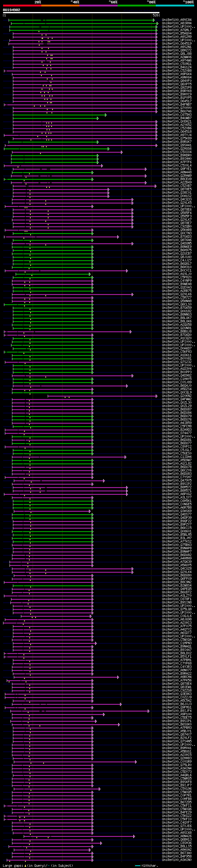Open hit UniRef100_Q4CQ33
Screen dimensions: 197x868
(177, 200)
